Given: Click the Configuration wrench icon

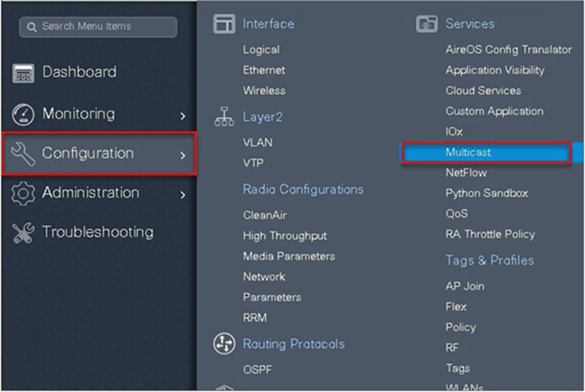Looking at the screenshot, I should (x=23, y=154).
